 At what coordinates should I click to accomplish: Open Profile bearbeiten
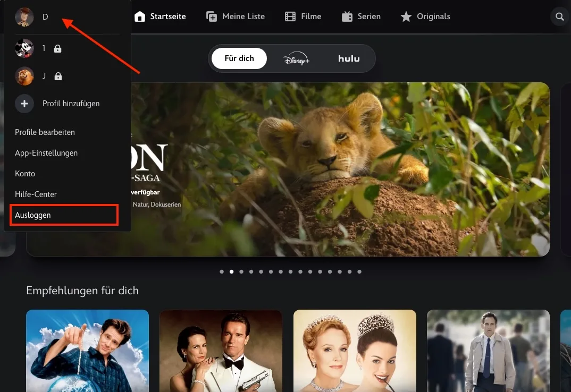click(x=45, y=132)
